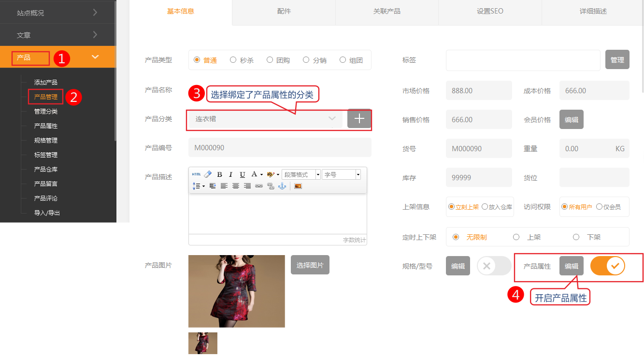The image size is (644, 358).
Task: Insert an anchor using the anchor icon
Action: pyautogui.click(x=282, y=186)
